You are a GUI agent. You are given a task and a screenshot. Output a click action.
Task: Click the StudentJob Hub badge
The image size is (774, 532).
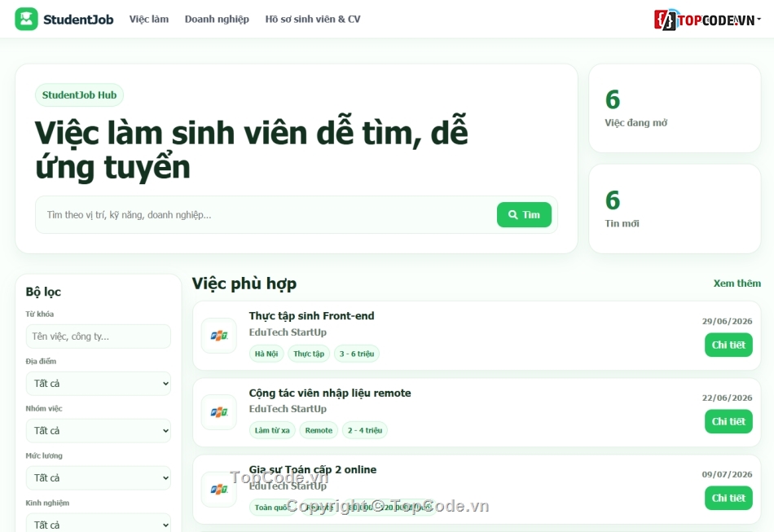click(x=80, y=95)
